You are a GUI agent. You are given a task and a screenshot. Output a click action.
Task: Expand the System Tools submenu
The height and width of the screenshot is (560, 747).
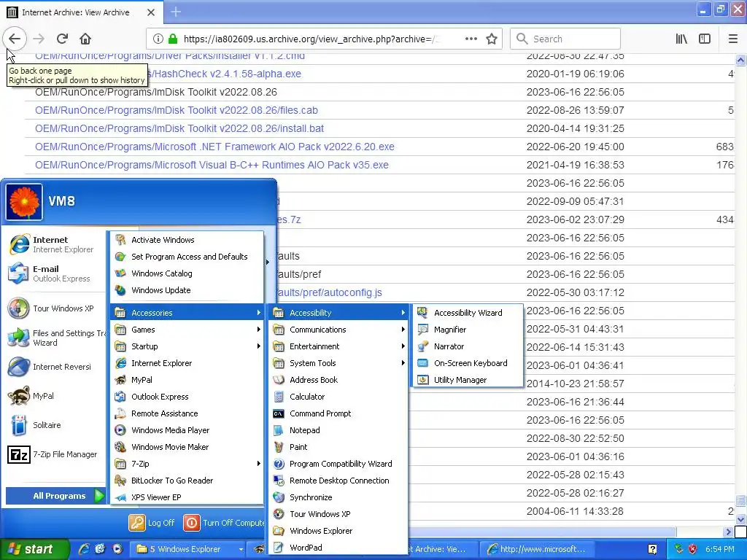[338, 363]
